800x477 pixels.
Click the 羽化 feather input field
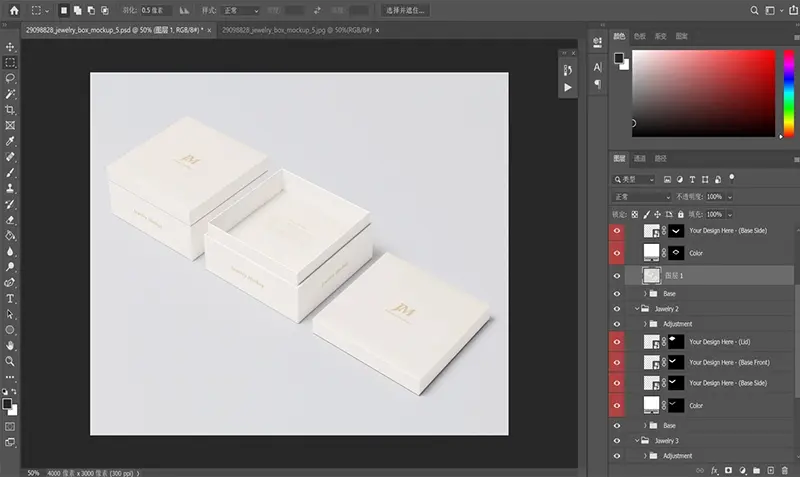156,10
